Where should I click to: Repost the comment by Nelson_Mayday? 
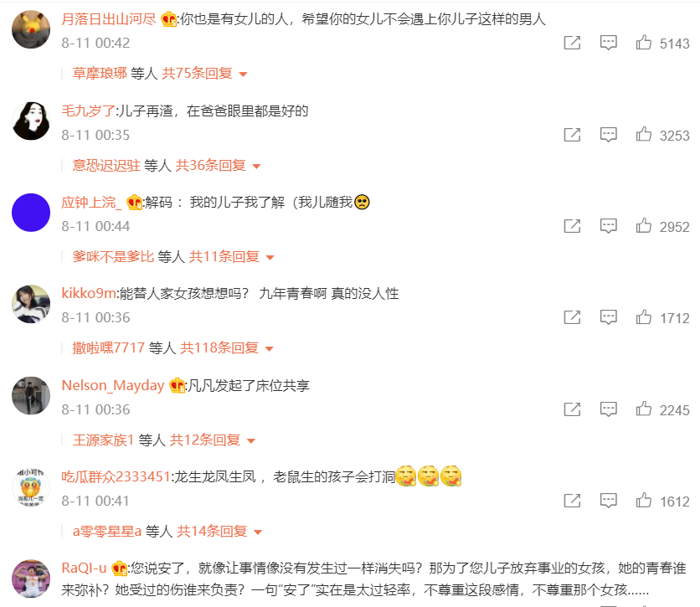click(x=573, y=409)
